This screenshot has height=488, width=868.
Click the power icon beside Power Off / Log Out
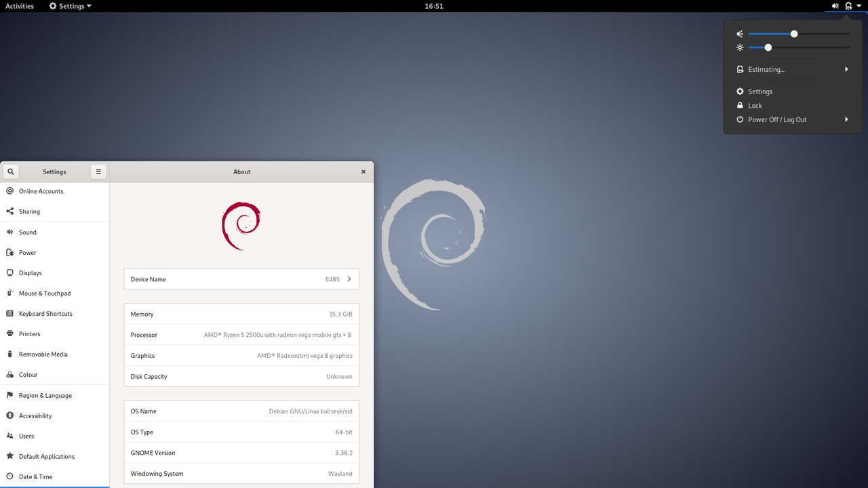click(740, 119)
